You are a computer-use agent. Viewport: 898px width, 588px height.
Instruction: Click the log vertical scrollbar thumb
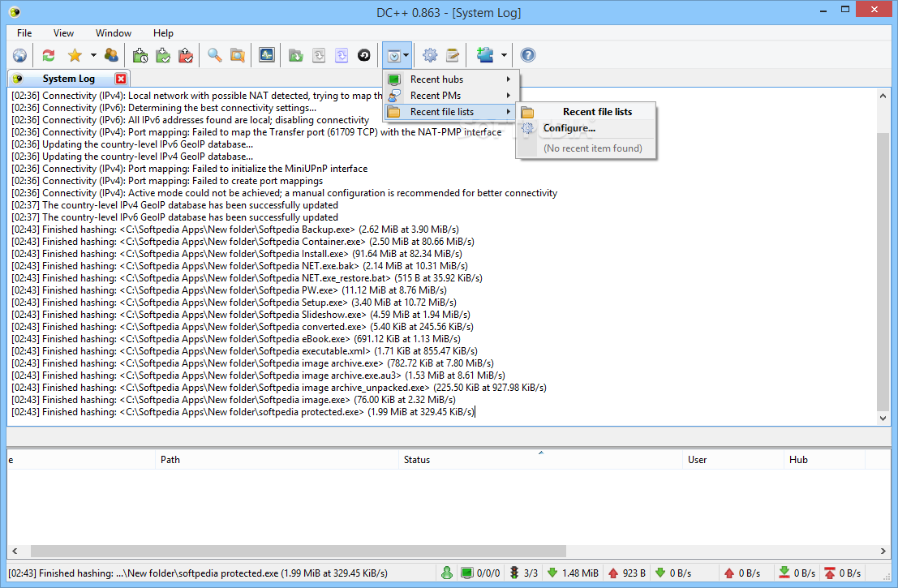(883, 272)
